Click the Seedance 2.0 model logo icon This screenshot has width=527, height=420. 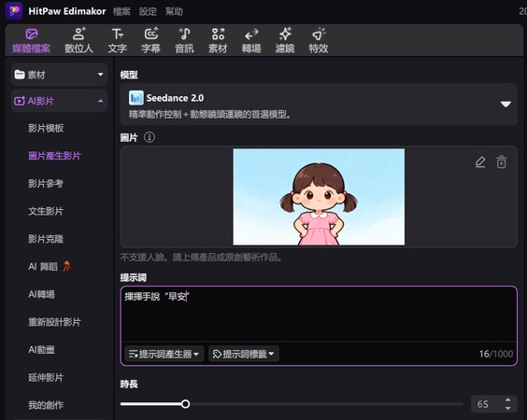point(136,98)
